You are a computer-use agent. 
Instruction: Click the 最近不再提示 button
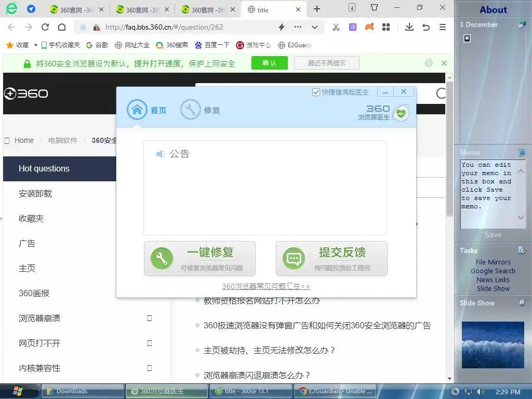pos(326,63)
